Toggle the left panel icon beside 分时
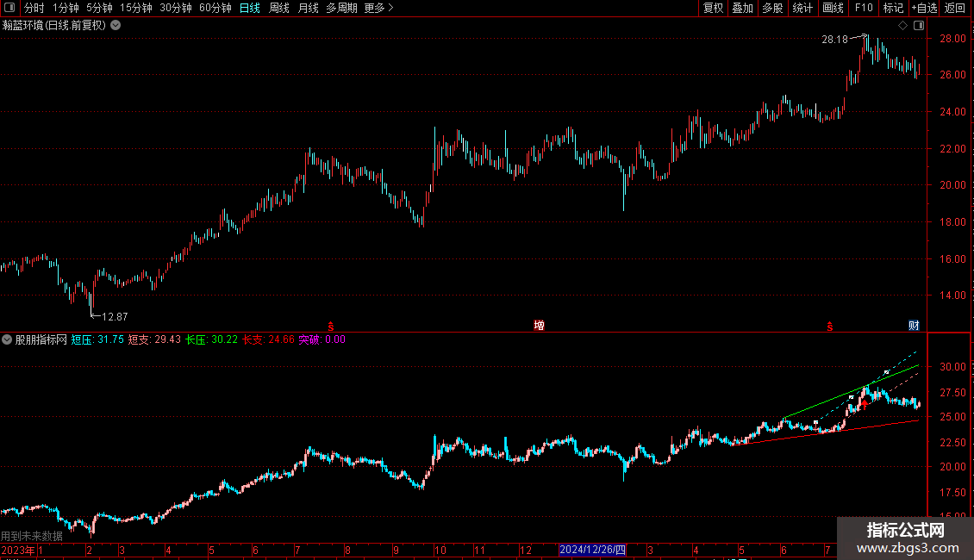This screenshot has width=974, height=560. pyautogui.click(x=9, y=8)
